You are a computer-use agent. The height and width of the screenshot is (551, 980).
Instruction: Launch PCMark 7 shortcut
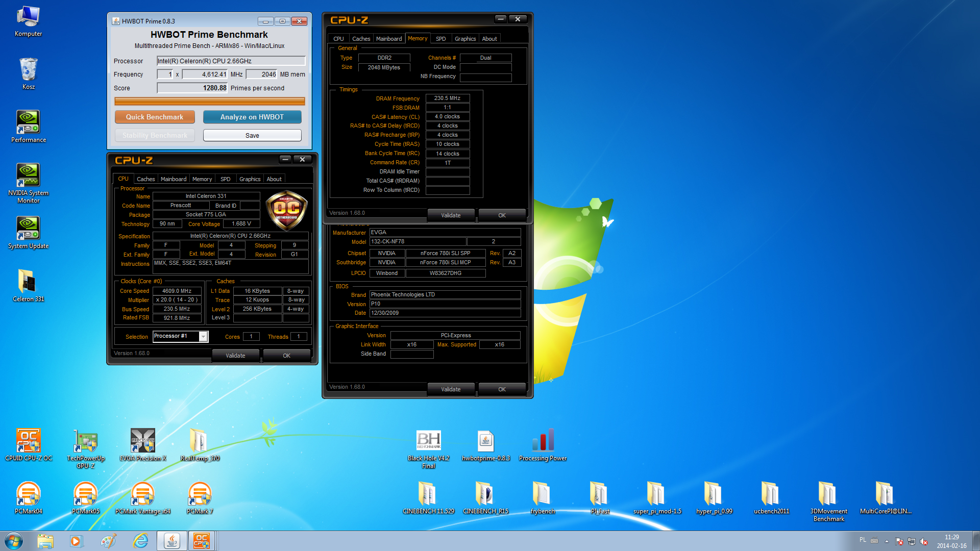click(x=200, y=498)
